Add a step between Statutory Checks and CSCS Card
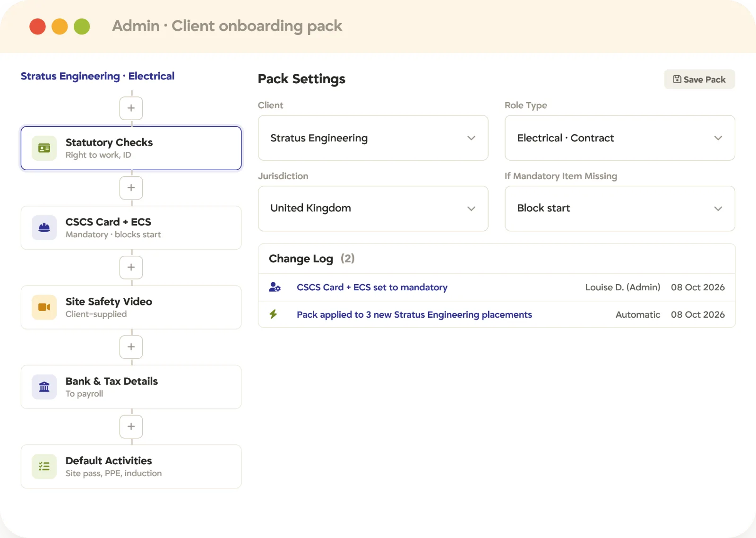Screen dimensions: 756x538 [131, 188]
